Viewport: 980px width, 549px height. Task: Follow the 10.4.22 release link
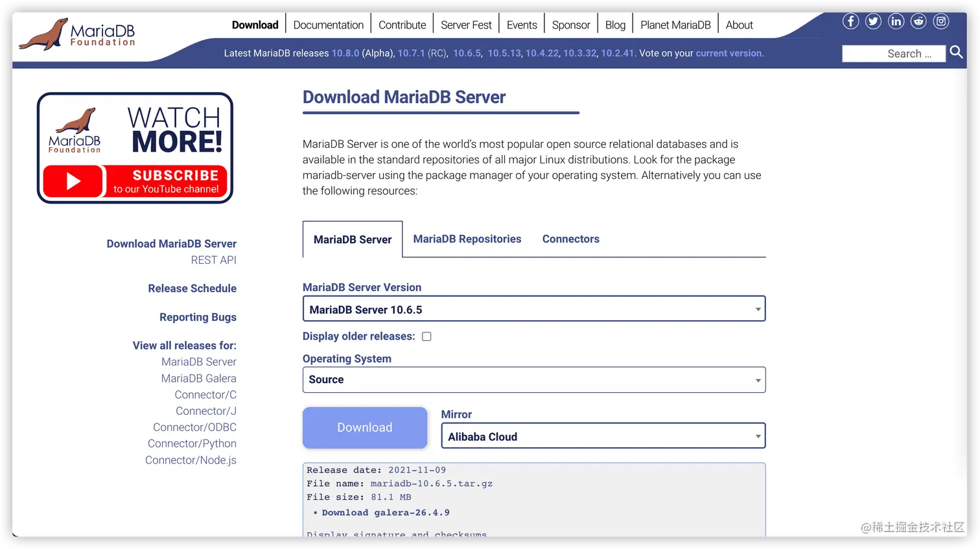click(542, 53)
